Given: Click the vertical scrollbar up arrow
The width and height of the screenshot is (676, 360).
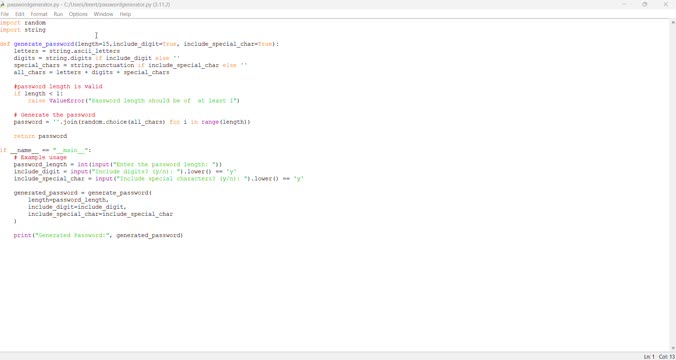Looking at the screenshot, I should [673, 22].
